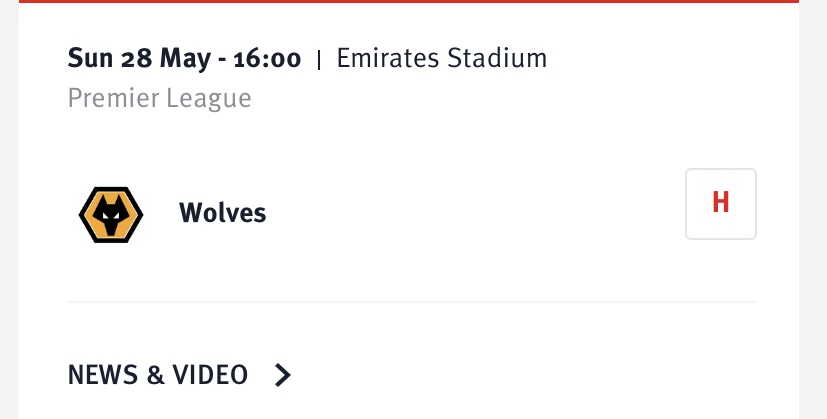Click the word NEWS in the section heading

click(x=103, y=375)
